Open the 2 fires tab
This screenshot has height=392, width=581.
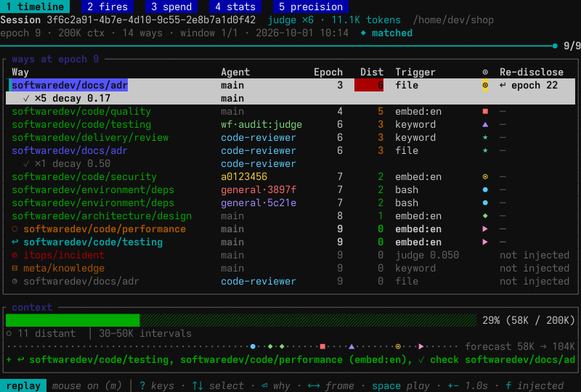tap(107, 7)
